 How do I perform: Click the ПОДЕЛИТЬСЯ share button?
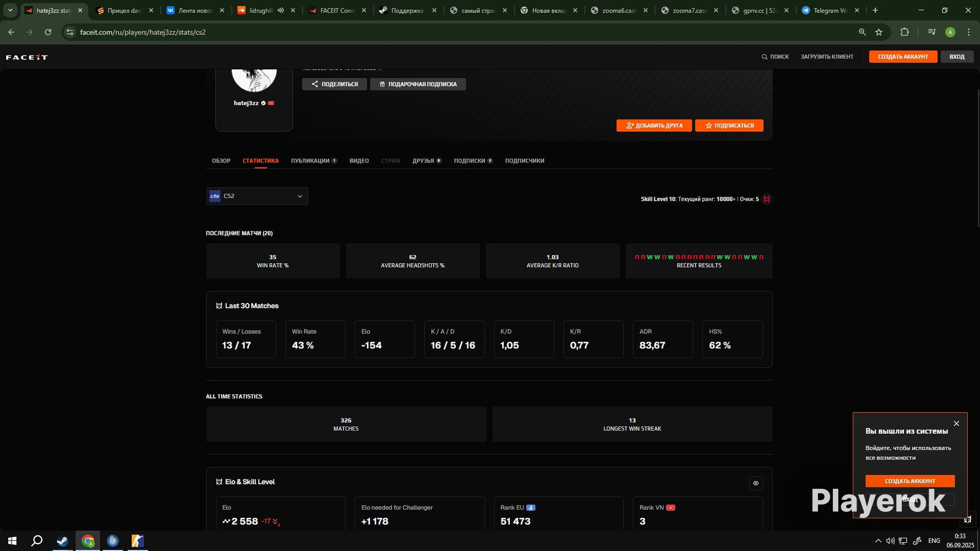click(x=335, y=84)
